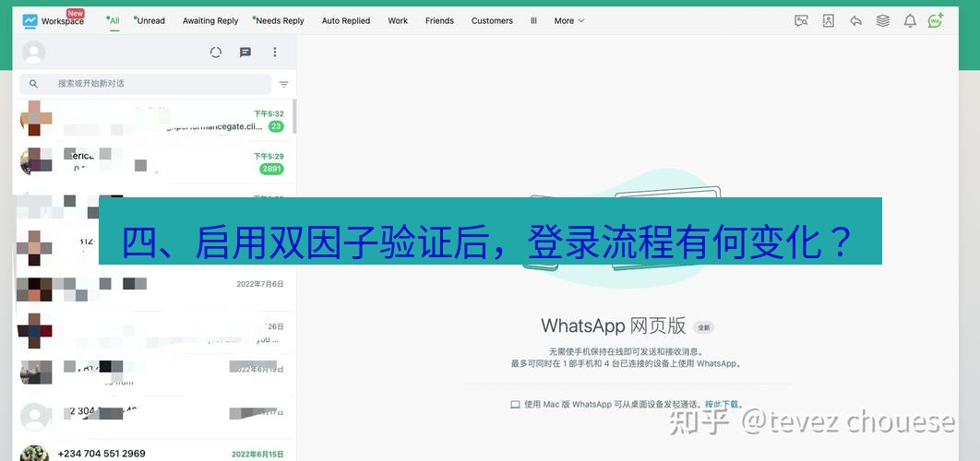The image size is (980, 461).
Task: Click the 按此下载 download link
Action: pos(722,404)
